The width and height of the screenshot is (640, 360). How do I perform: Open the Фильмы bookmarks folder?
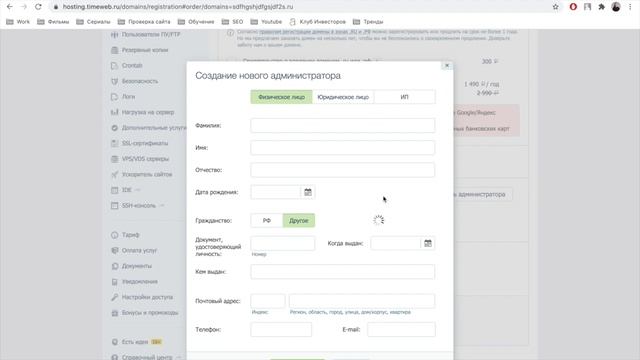click(53, 22)
